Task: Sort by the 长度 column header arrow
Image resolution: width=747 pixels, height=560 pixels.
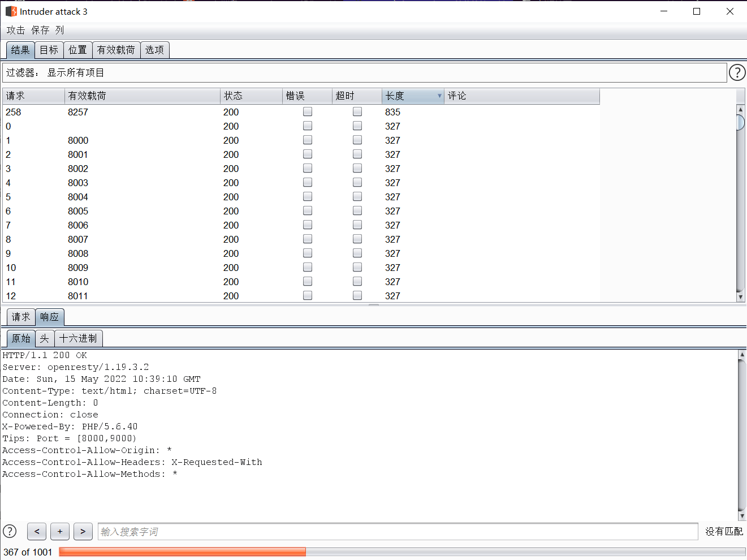Action: [x=439, y=96]
